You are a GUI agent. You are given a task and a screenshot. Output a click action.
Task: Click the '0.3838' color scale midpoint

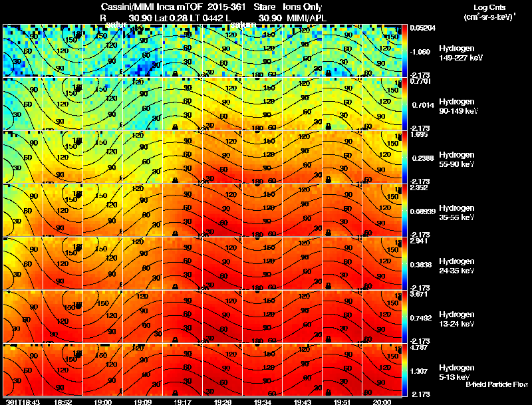click(x=421, y=265)
